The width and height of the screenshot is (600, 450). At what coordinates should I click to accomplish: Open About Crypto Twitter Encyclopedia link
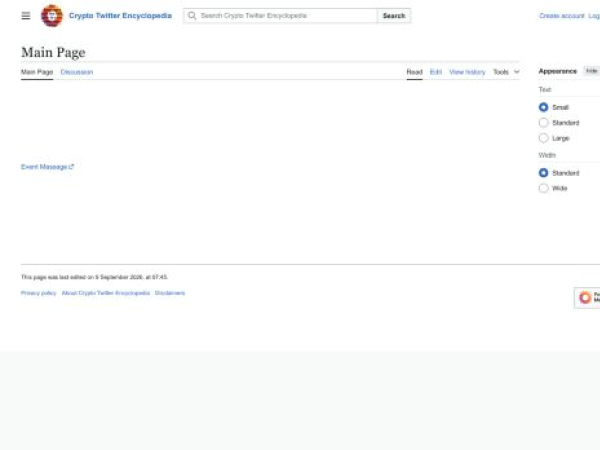[106, 293]
